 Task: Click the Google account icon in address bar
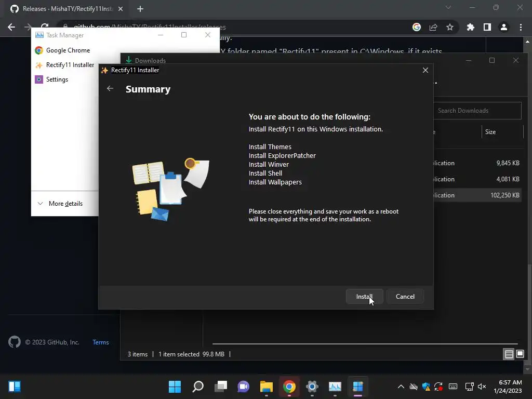click(417, 27)
